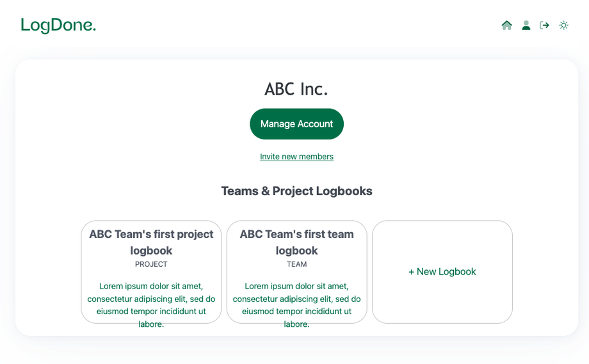The image size is (589, 364).
Task: Follow the Invite new members link
Action: click(296, 157)
